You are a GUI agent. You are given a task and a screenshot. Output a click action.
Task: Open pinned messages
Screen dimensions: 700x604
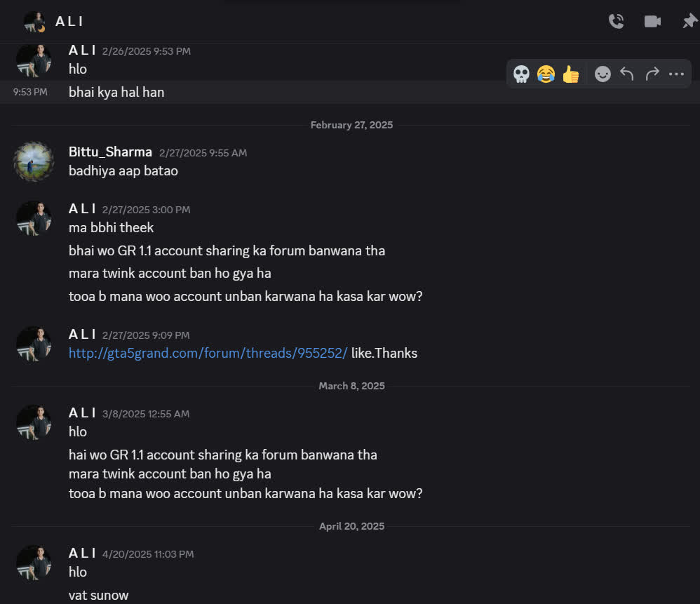689,21
